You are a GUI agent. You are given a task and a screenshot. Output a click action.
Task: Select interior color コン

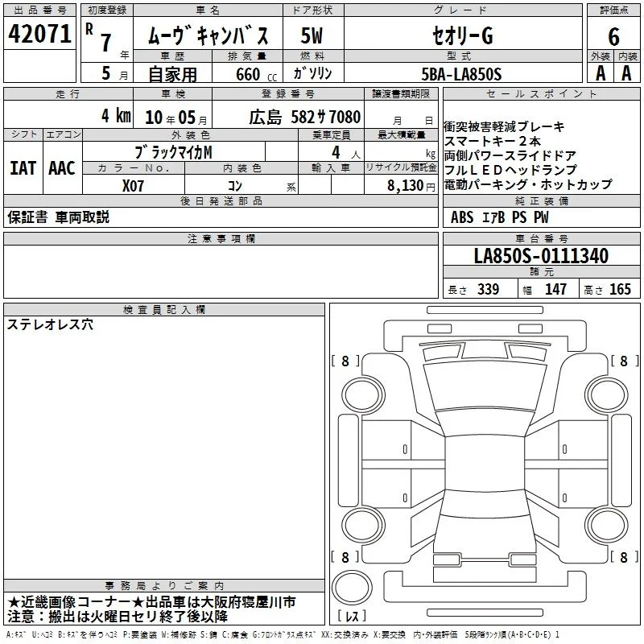[x=235, y=186]
